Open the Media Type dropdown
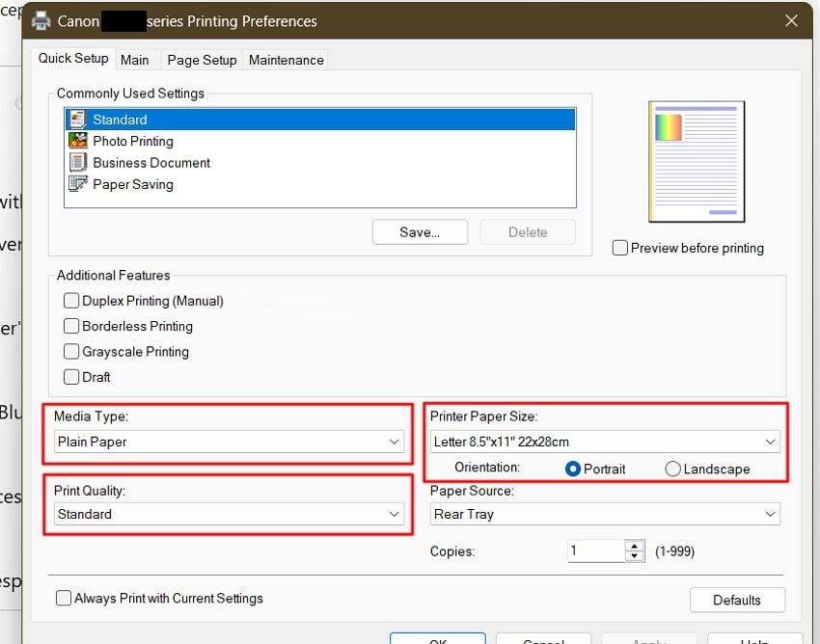 228,442
